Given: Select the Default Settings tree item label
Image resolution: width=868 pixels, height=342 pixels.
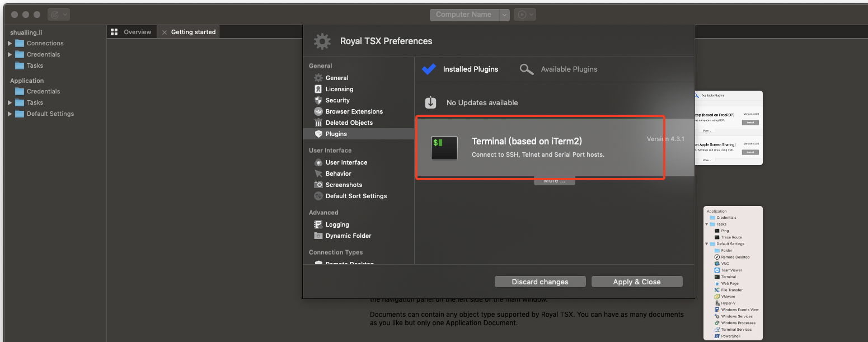Looking at the screenshot, I should (x=50, y=114).
